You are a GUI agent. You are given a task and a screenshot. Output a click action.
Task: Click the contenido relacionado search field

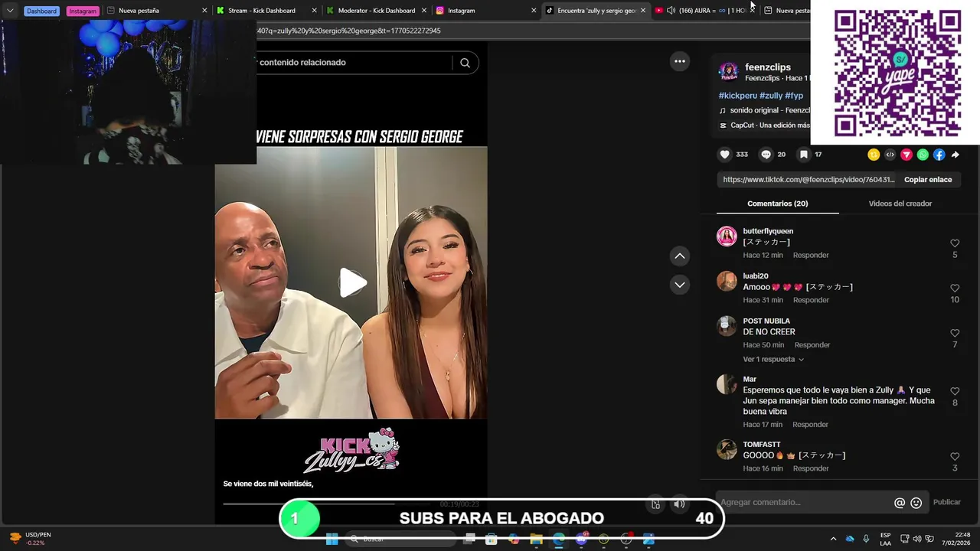pyautogui.click(x=354, y=63)
